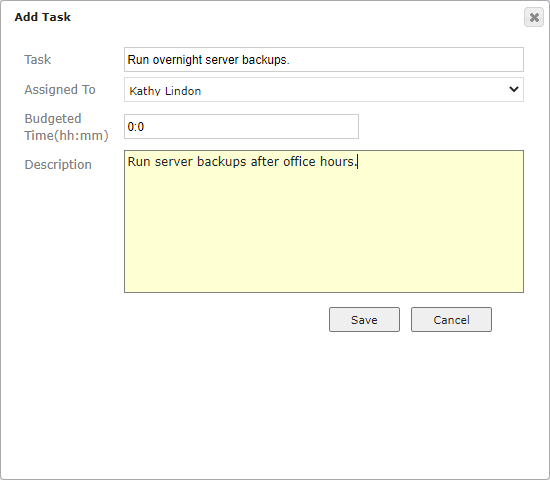Click empty space right of Budgeted Time field

(x=441, y=126)
